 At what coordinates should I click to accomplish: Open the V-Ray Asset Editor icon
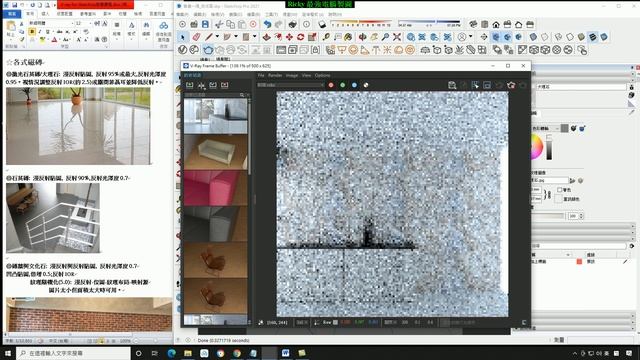coord(182,50)
